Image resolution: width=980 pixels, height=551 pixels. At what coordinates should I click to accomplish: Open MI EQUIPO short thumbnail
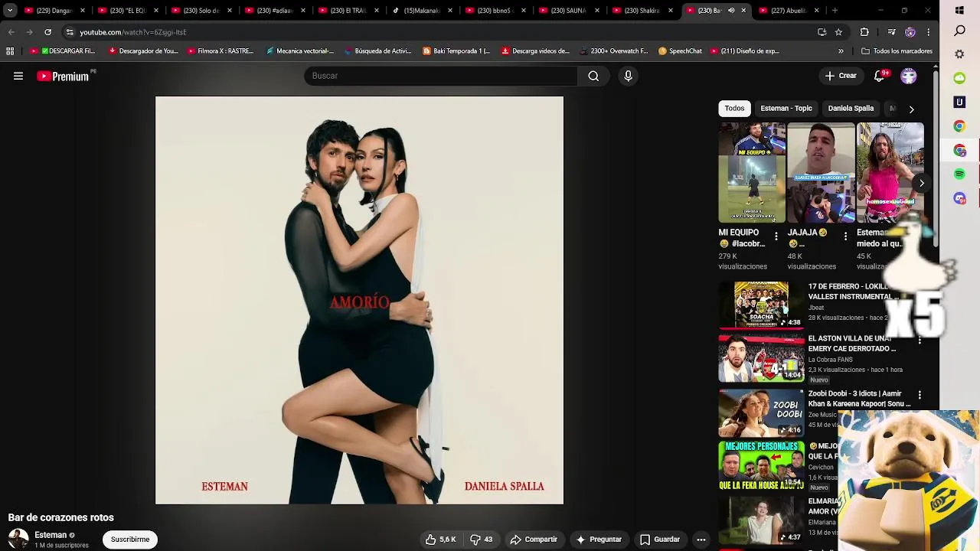point(752,172)
